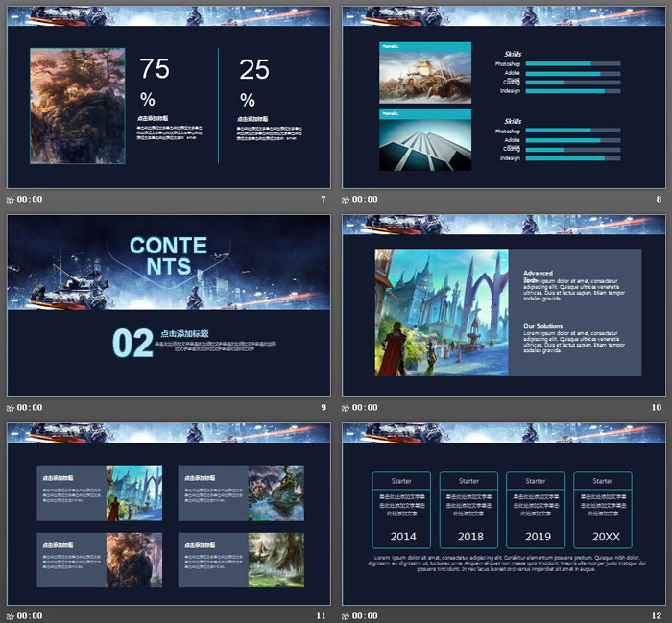This screenshot has width=672, height=623.
Task: Click the 2014 Starter box on slide 12
Action: (x=401, y=510)
